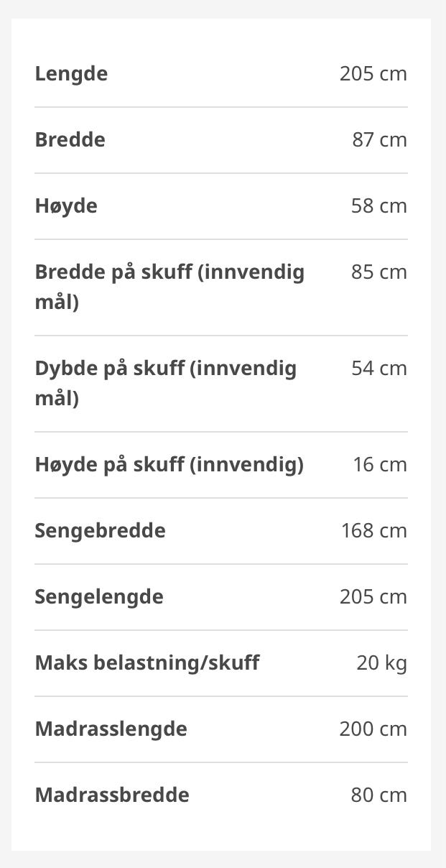Click the 168 cm value
Screen dimensions: 446x868
[373, 531]
